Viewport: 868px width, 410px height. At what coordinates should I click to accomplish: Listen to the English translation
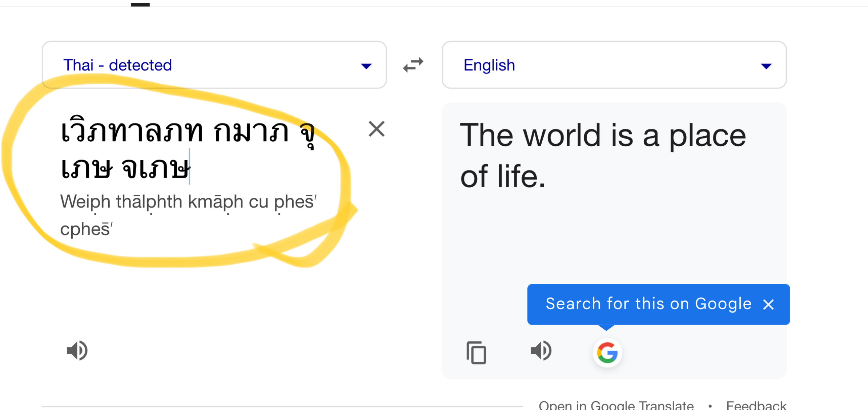[x=541, y=351]
